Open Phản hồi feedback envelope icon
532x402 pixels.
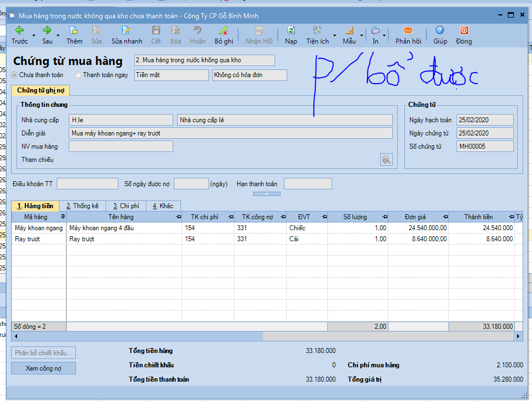click(408, 31)
